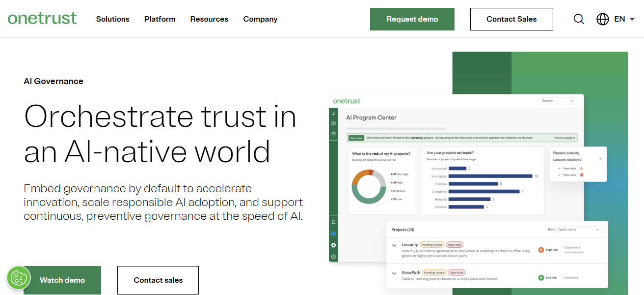Click the Watch demo button
This screenshot has width=644, height=295.
click(x=62, y=280)
